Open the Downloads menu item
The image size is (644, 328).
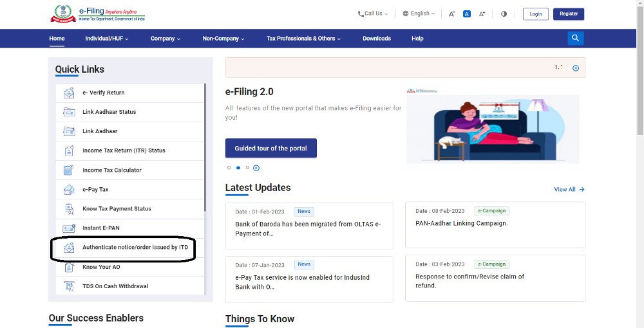377,39
